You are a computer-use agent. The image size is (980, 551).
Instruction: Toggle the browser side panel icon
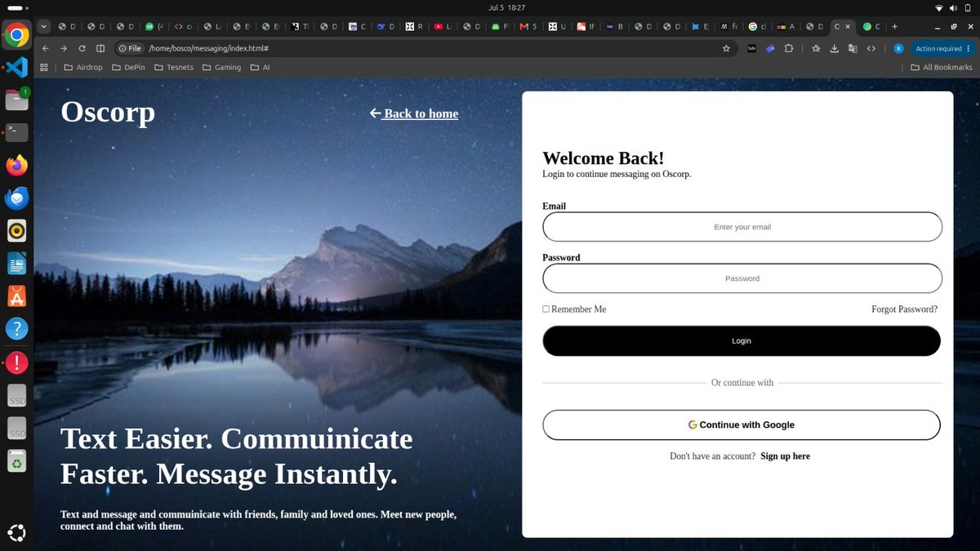(100, 48)
